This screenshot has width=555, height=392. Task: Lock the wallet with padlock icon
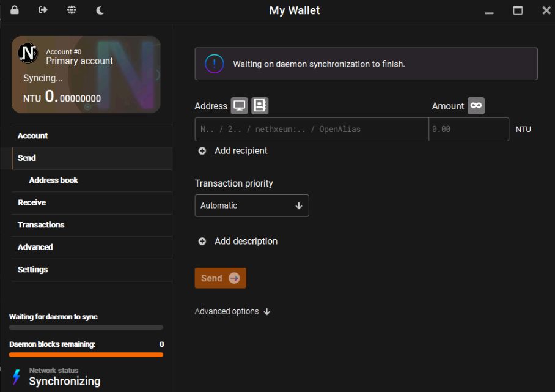[x=15, y=10]
